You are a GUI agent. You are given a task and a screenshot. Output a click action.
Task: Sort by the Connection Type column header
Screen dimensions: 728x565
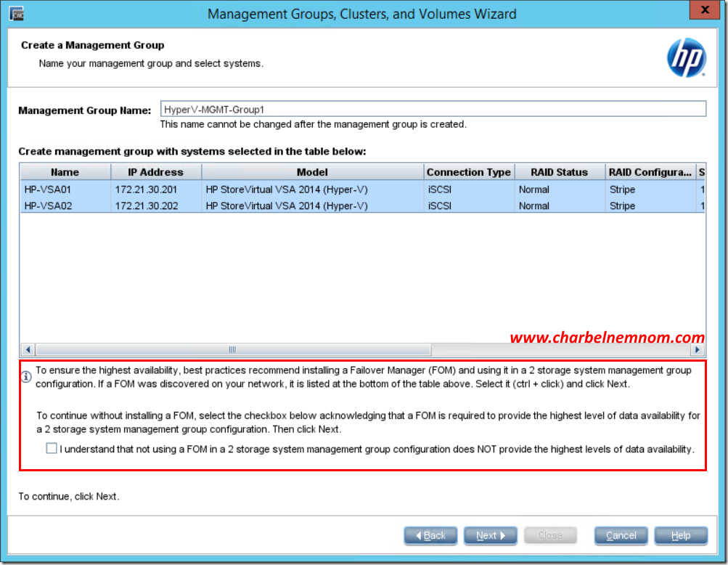coord(469,172)
